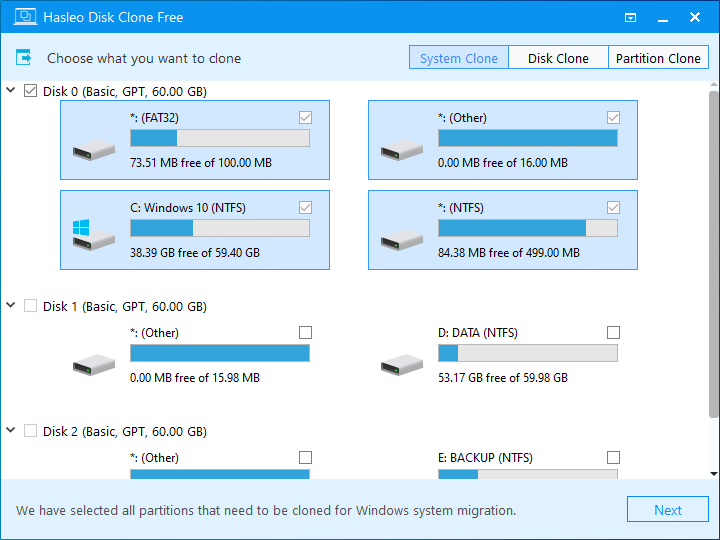Click the 499.00 MB NTFS usage bar
Image resolution: width=720 pixels, height=540 pixels.
[x=528, y=228]
